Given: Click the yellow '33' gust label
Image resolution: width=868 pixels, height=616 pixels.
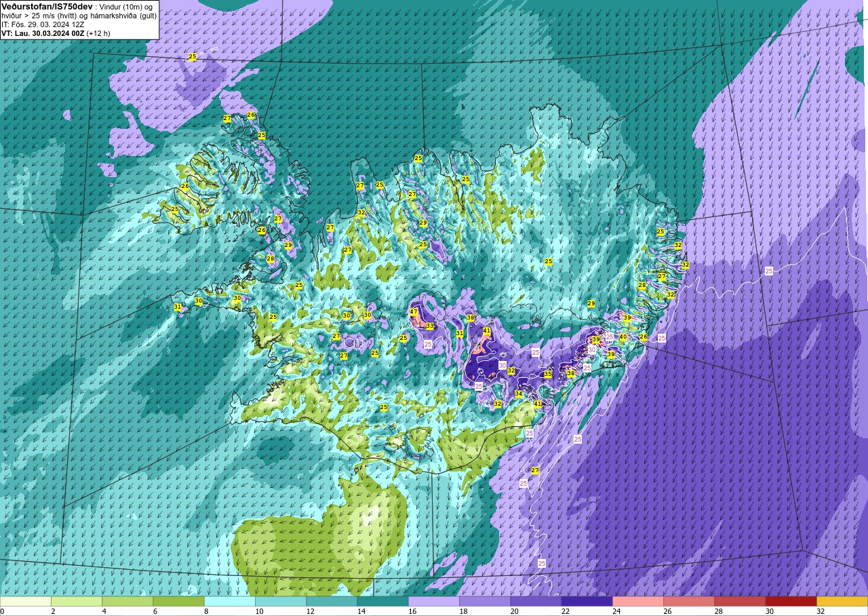Looking at the screenshot, I should click(x=430, y=326).
